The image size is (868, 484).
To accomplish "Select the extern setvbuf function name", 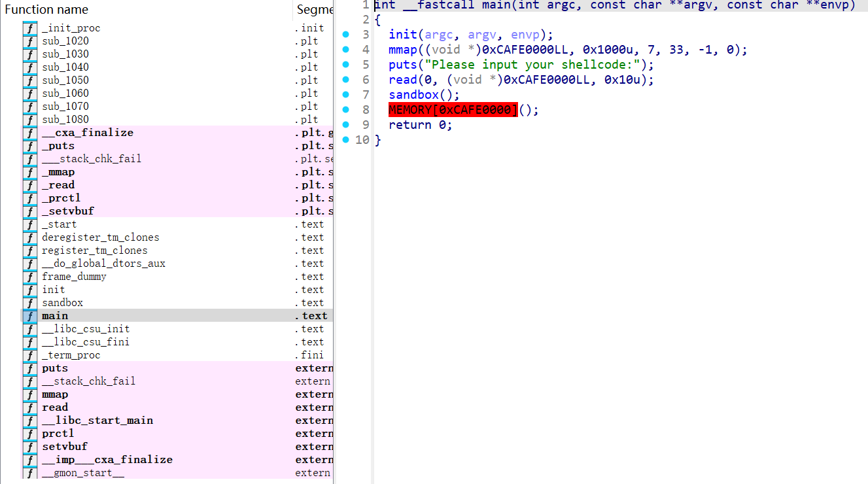I will pos(65,447).
